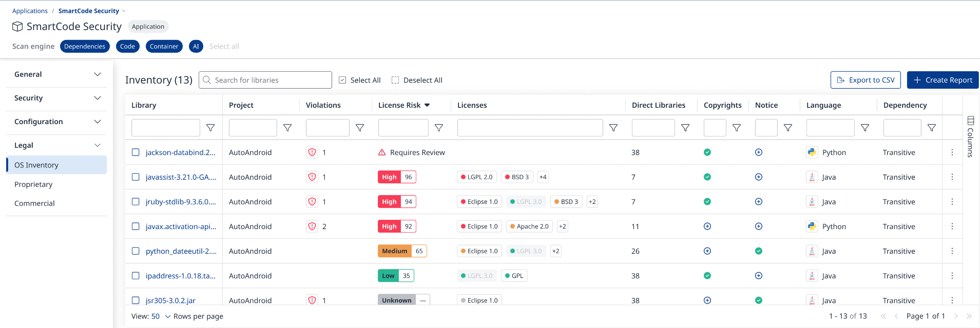Open the three-dot menu for jruby-stdlib row
980x328 pixels.
(952, 202)
